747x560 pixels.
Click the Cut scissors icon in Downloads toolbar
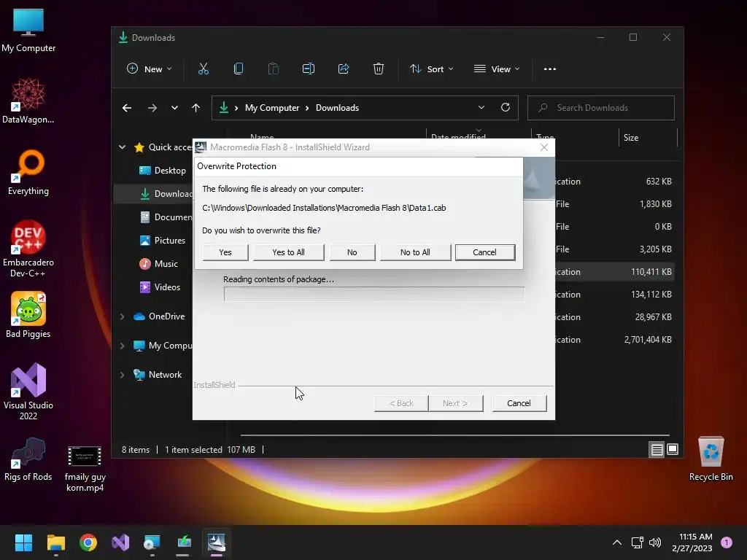tap(204, 69)
